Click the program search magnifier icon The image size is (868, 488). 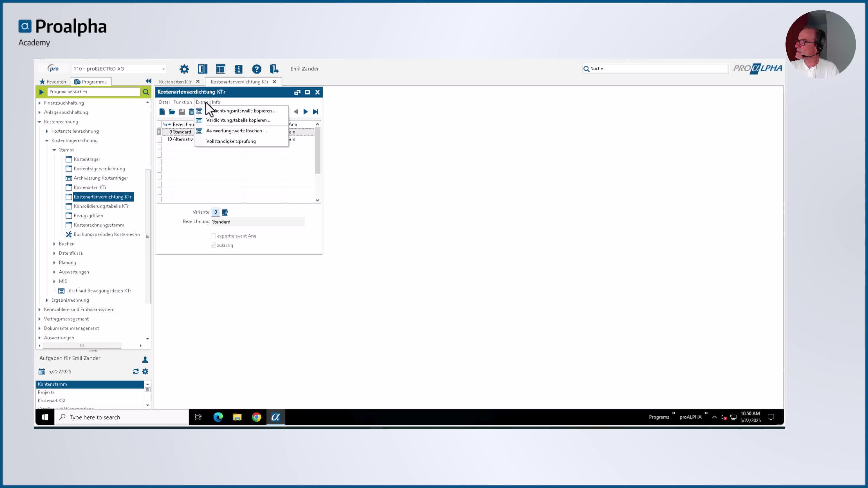click(146, 91)
